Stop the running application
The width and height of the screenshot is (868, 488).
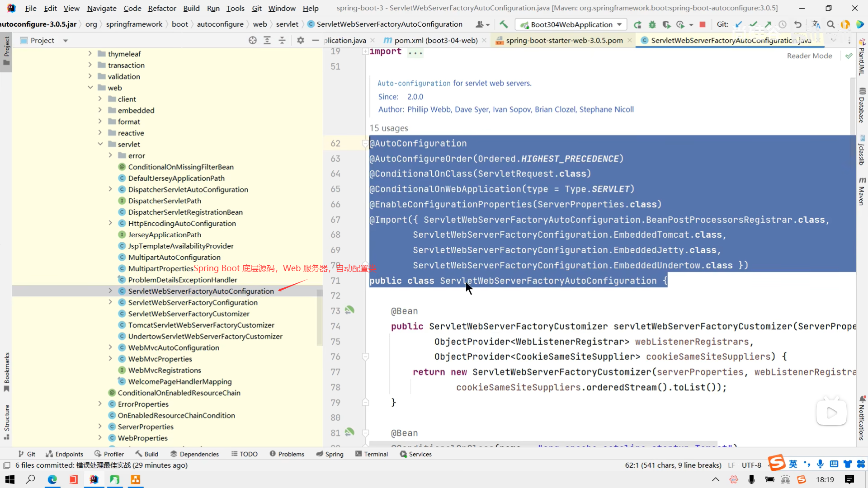(x=703, y=24)
